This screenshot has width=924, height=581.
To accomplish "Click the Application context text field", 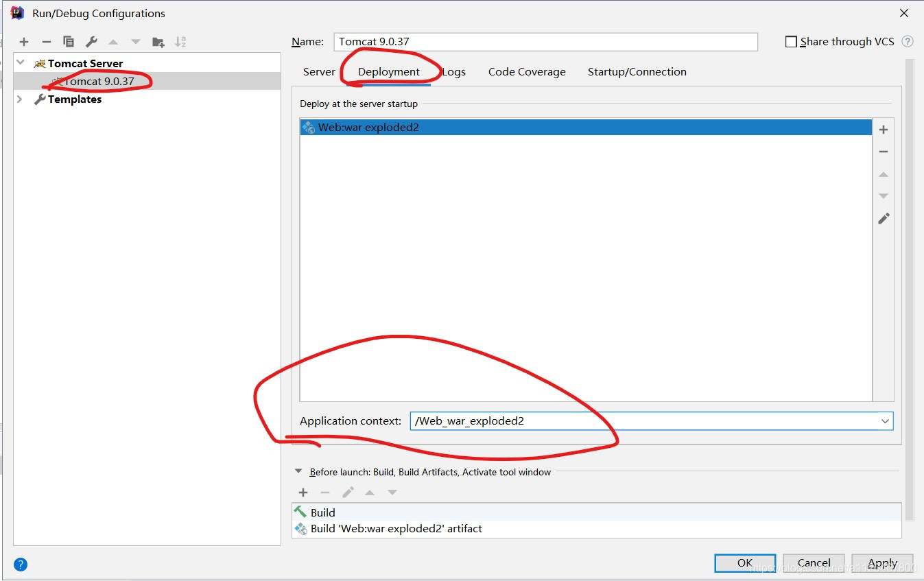I will coord(644,421).
